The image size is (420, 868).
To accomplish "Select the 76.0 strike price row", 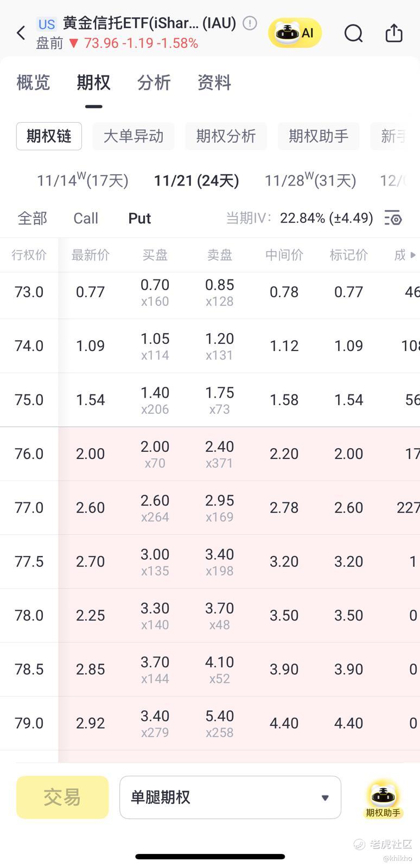I will (29, 454).
